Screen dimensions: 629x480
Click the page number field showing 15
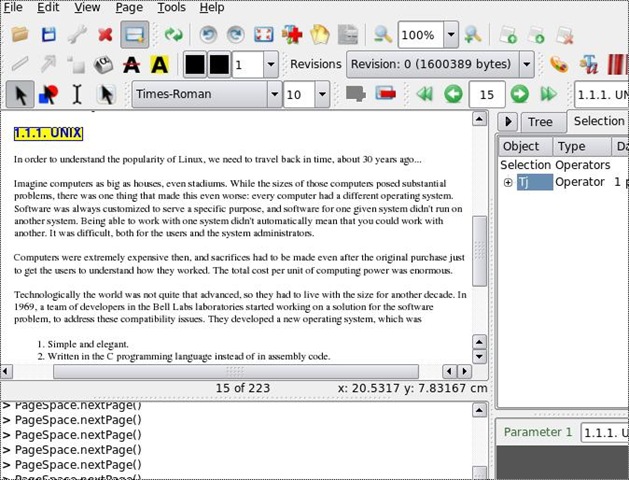(x=487, y=95)
